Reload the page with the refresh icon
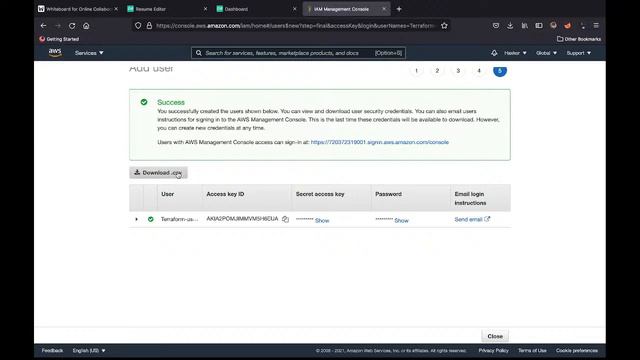This screenshot has height=360, width=640. [x=72, y=26]
